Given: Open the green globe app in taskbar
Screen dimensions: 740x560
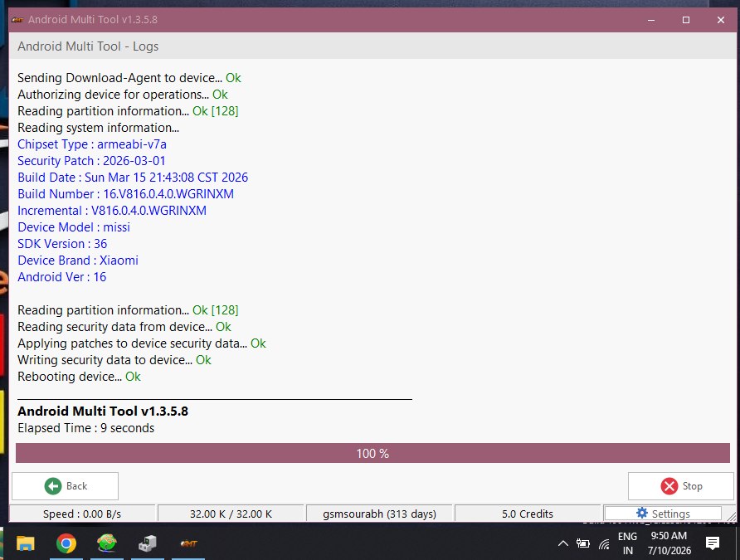Looking at the screenshot, I should tap(107, 543).
